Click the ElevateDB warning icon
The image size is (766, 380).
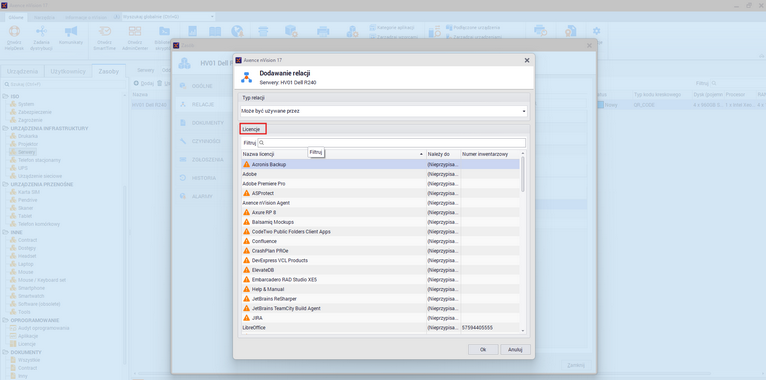click(x=246, y=270)
